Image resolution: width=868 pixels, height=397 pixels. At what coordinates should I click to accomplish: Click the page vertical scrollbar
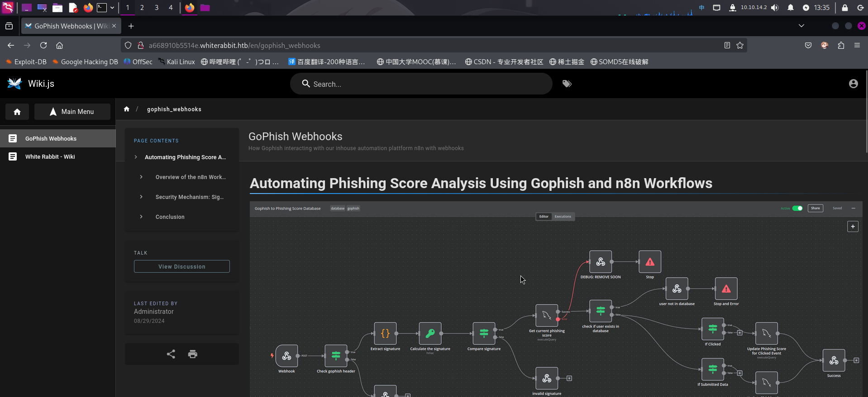(866, 111)
